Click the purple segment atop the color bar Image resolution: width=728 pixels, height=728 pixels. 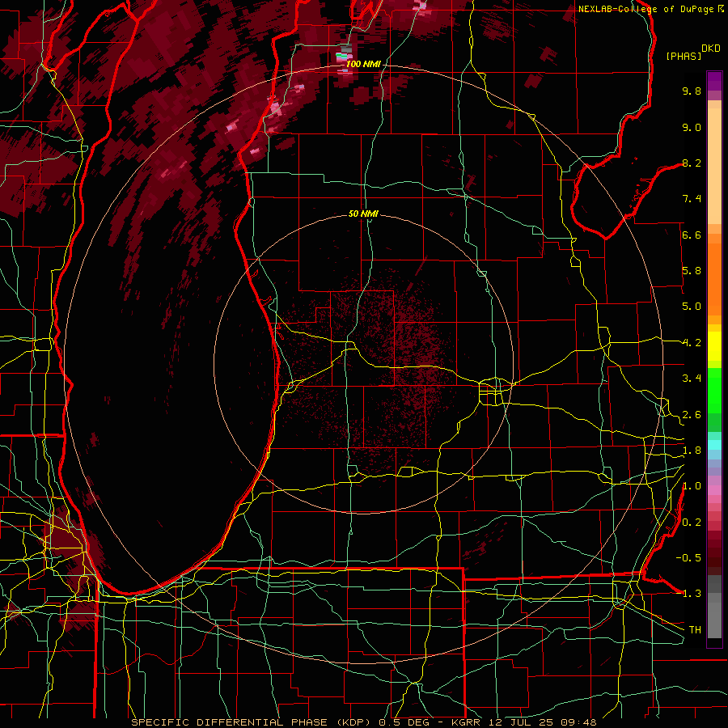coord(714,81)
